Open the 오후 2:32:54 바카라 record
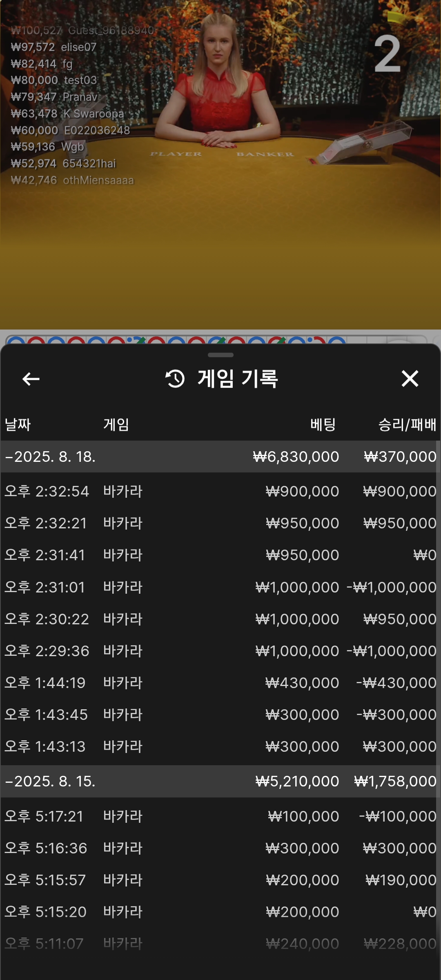 coord(220,491)
